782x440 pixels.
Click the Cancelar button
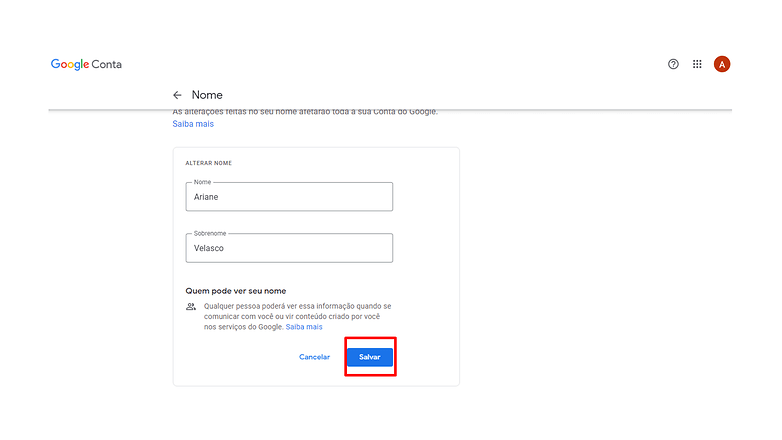(x=314, y=357)
